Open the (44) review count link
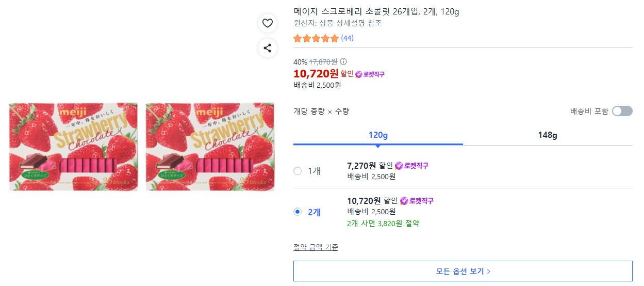This screenshot has height=286, width=644. 348,38
